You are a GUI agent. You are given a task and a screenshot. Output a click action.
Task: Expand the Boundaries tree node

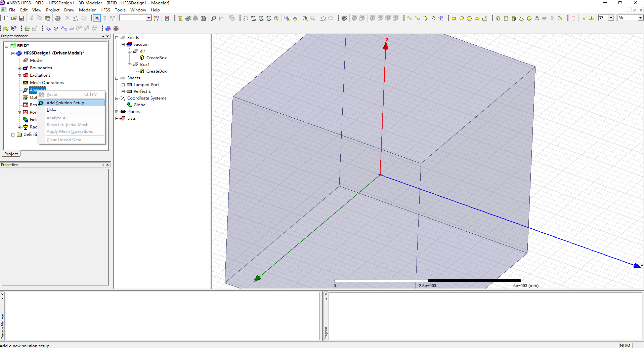[x=19, y=68]
